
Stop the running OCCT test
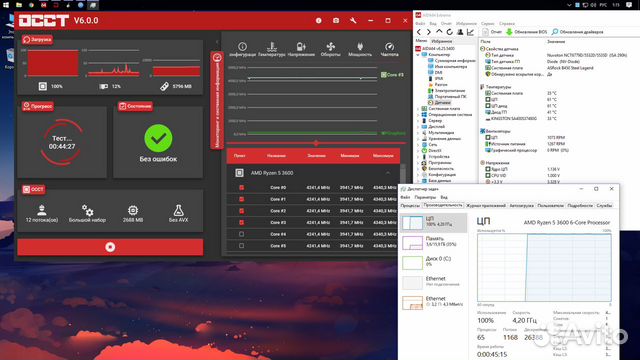pos(110,247)
